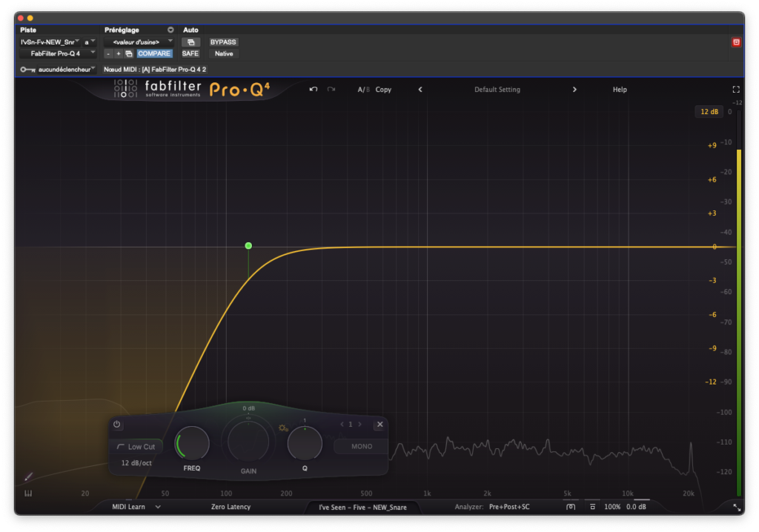The height and width of the screenshot is (532, 759).
Task: Click the Q knob
Action: tap(305, 443)
